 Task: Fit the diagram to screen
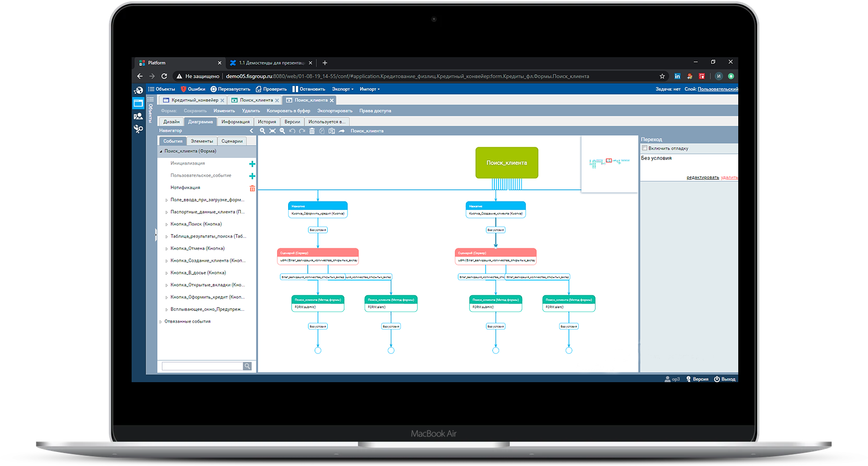tap(272, 131)
